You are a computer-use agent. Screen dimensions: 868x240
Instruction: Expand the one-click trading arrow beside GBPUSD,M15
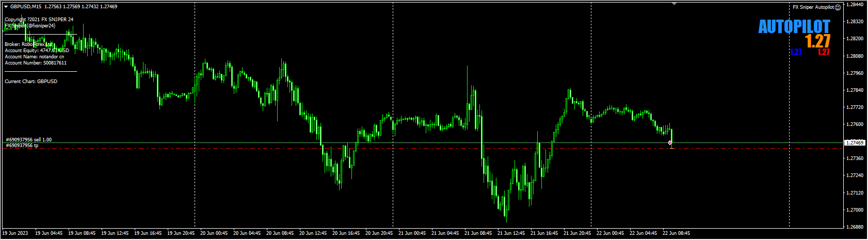pos(6,7)
